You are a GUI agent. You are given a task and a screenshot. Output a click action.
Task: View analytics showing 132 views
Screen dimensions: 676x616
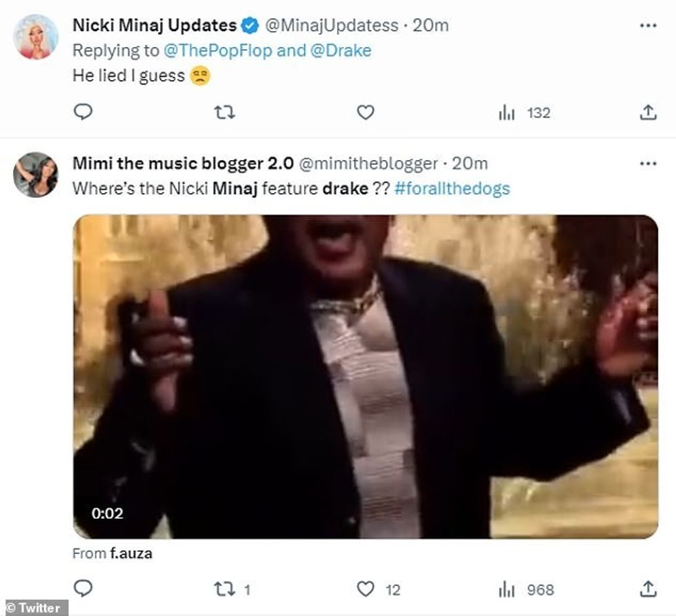525,113
